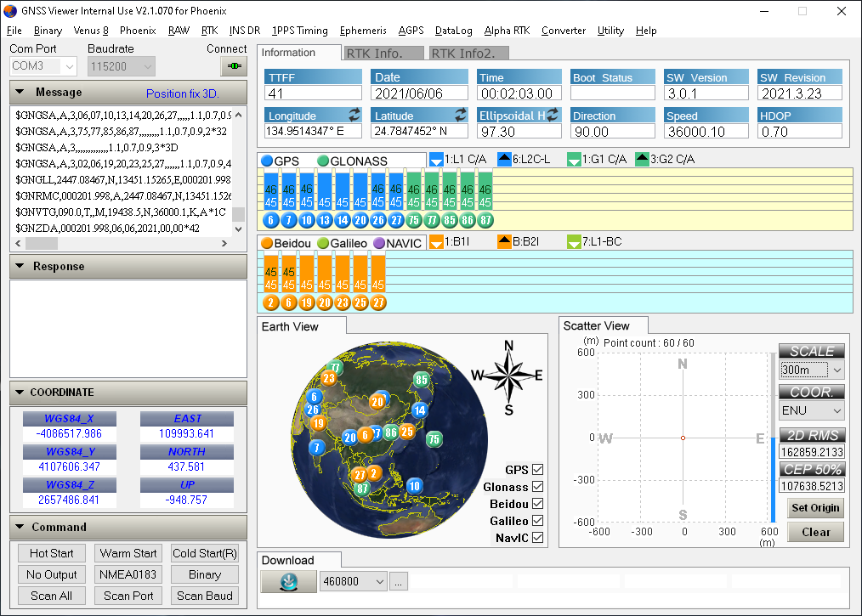This screenshot has height=616, width=862.
Task: Click satellite 10 marker on the globe
Action: [x=415, y=486]
